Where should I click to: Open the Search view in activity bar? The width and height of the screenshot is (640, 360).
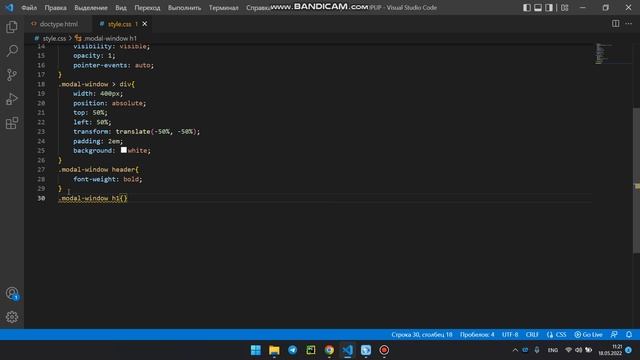click(12, 51)
